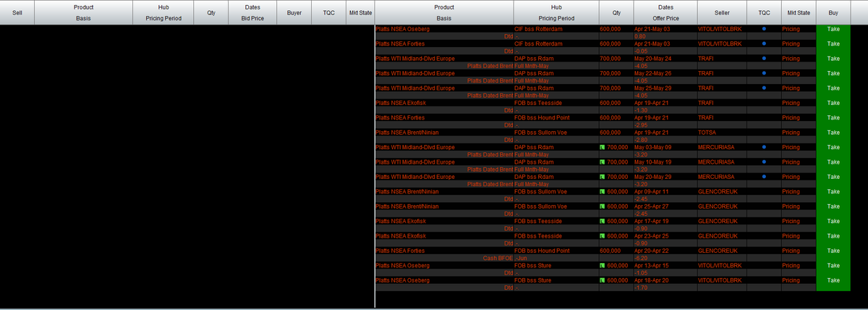Image resolution: width=868 pixels, height=310 pixels.
Task: Select dates Apr 13-Apr 15 cell
Action: 652,265
